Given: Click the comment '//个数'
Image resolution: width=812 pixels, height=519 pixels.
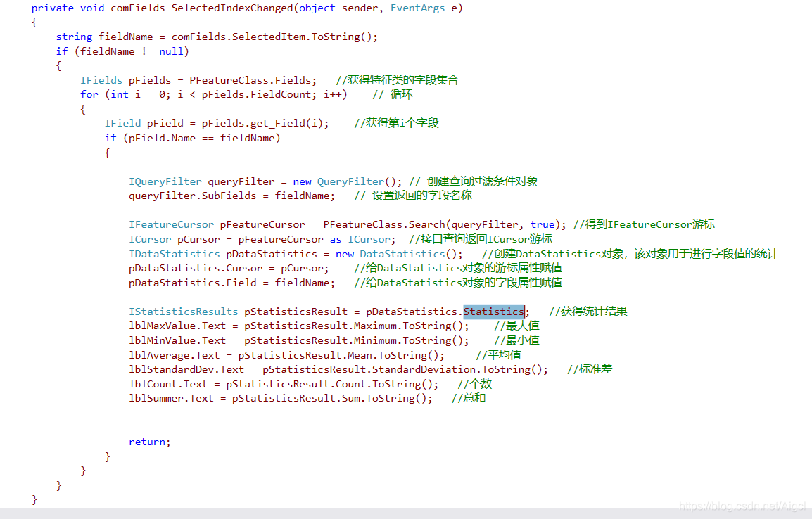Looking at the screenshot, I should [x=475, y=384].
